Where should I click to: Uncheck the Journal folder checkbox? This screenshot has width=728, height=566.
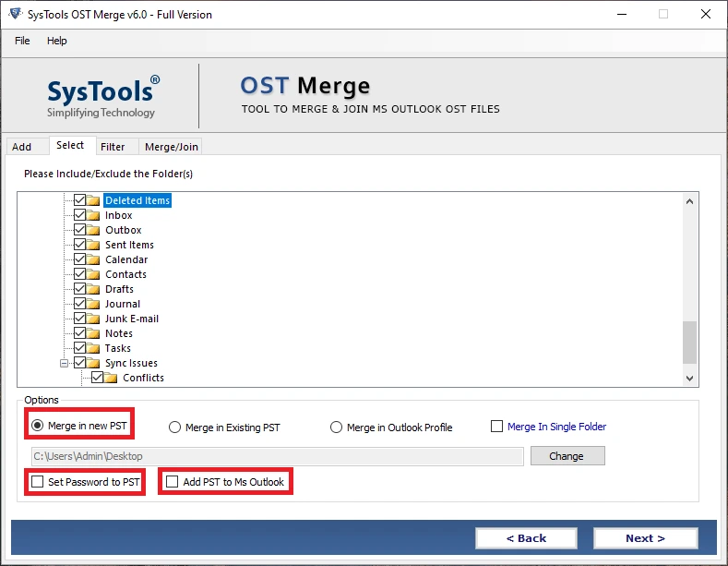(x=80, y=304)
